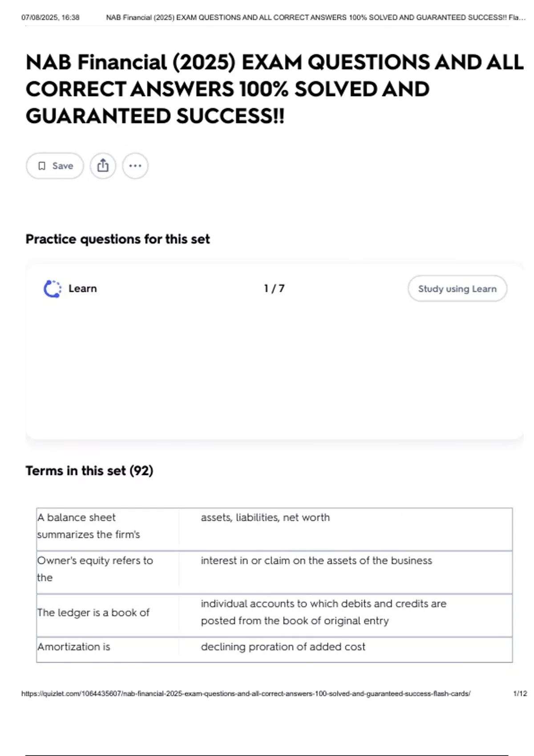Click the Save bookmark button
Viewport: 534px width, 756px height.
pyautogui.click(x=55, y=166)
